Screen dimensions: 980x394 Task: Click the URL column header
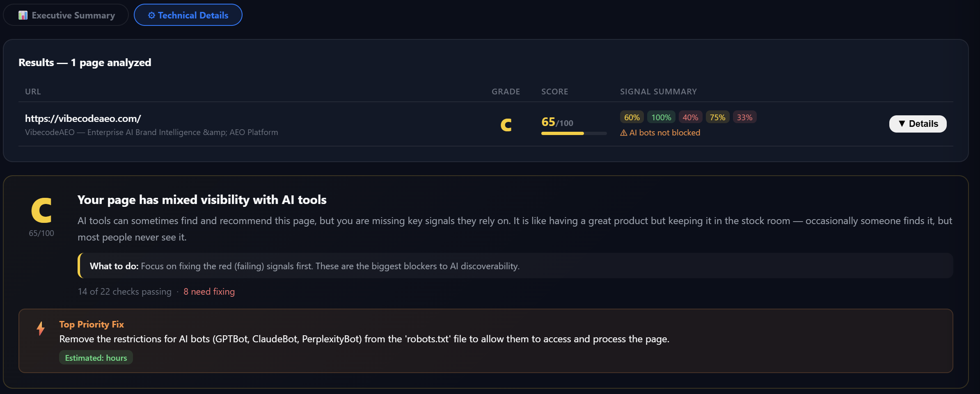pyautogui.click(x=33, y=92)
